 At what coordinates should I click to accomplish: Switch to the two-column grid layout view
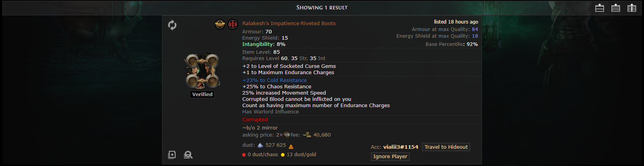pyautogui.click(x=632, y=8)
